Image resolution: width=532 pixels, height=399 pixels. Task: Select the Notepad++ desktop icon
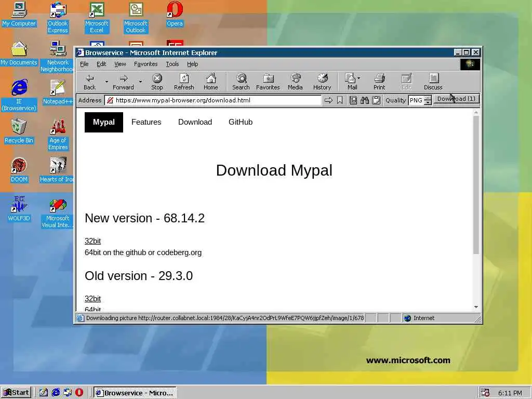pyautogui.click(x=58, y=92)
